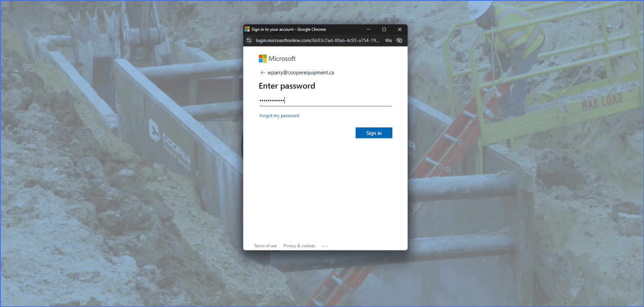Click the crossed-out eye tracking protection icon
Viewport: 644px width, 307px height.
coord(399,41)
